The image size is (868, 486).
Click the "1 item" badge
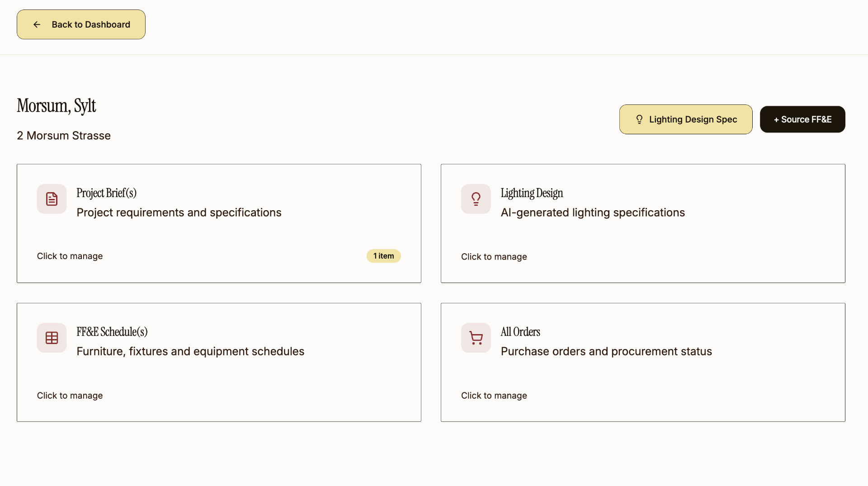(383, 256)
